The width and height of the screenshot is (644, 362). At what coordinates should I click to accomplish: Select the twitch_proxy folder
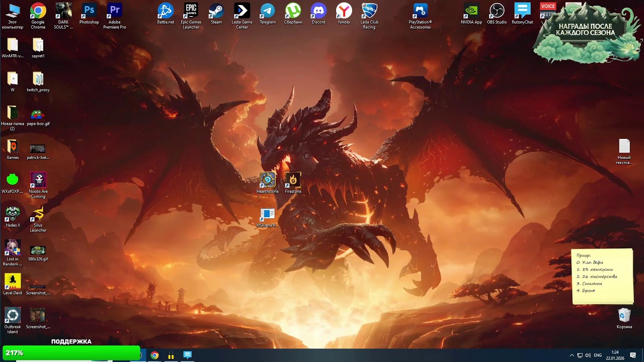[x=38, y=81]
